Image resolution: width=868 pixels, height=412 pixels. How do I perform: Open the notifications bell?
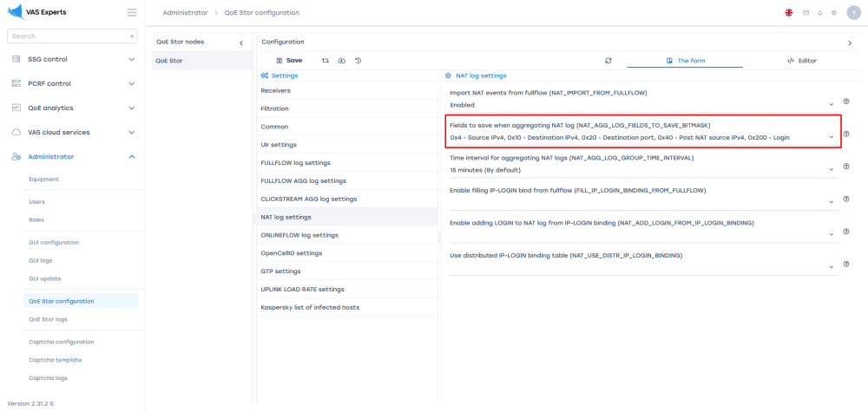(x=819, y=13)
